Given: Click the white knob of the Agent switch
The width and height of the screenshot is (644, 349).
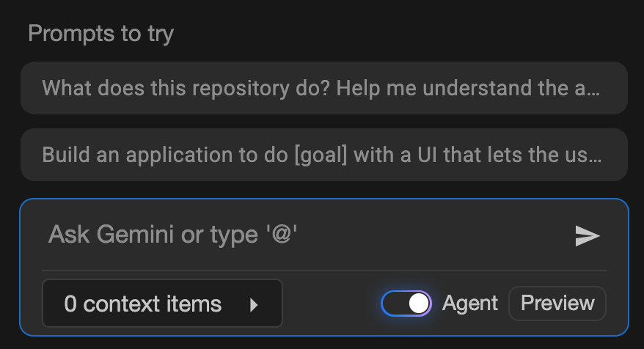Looking at the screenshot, I should click(x=419, y=303).
